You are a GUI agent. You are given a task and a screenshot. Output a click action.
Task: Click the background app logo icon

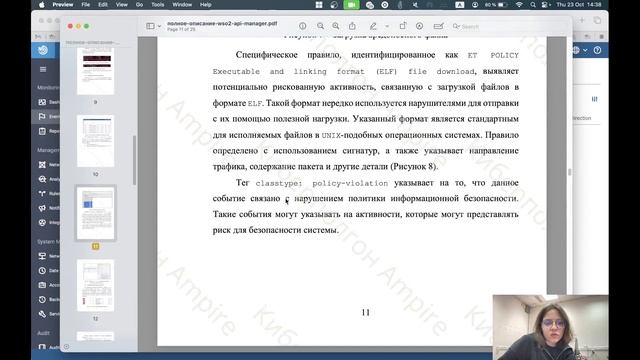pos(43,50)
